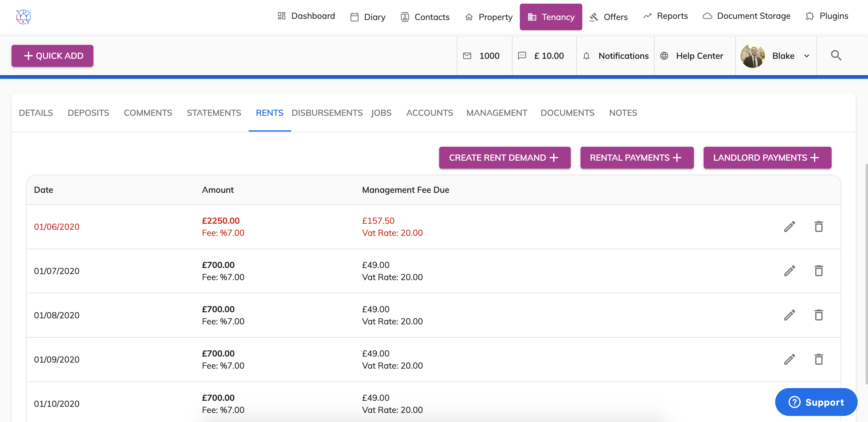Click the Landlord Payments button

(767, 158)
